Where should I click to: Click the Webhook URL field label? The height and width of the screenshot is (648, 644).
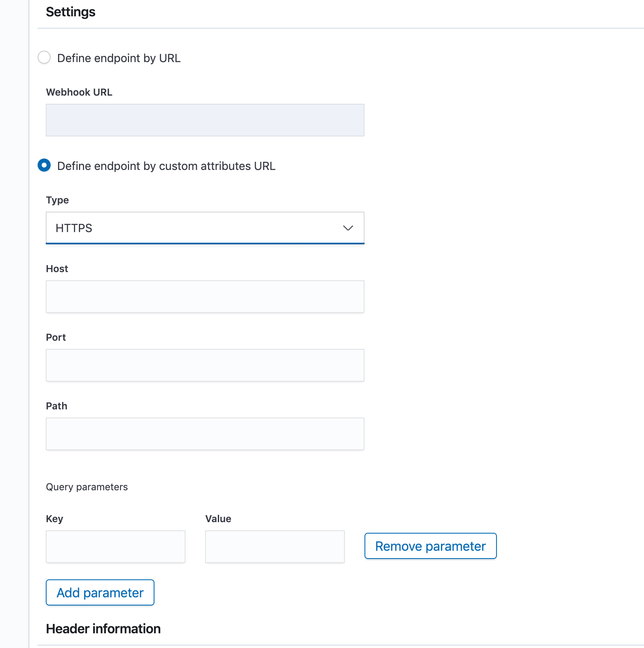[79, 92]
